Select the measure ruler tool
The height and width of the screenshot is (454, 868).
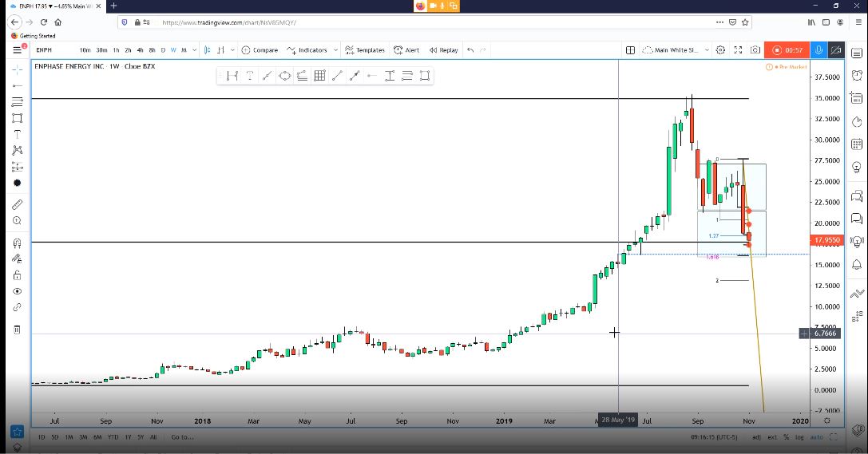[17, 204]
